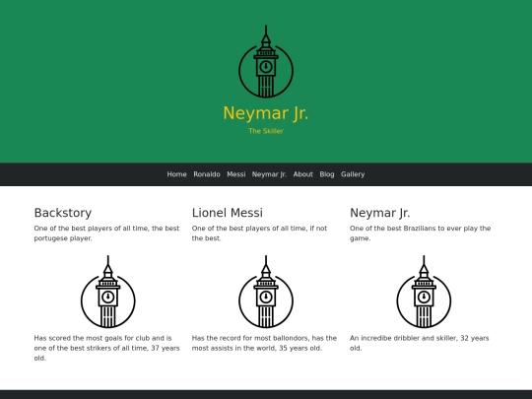Click 'The Skiller' subtitle text

[x=266, y=131]
